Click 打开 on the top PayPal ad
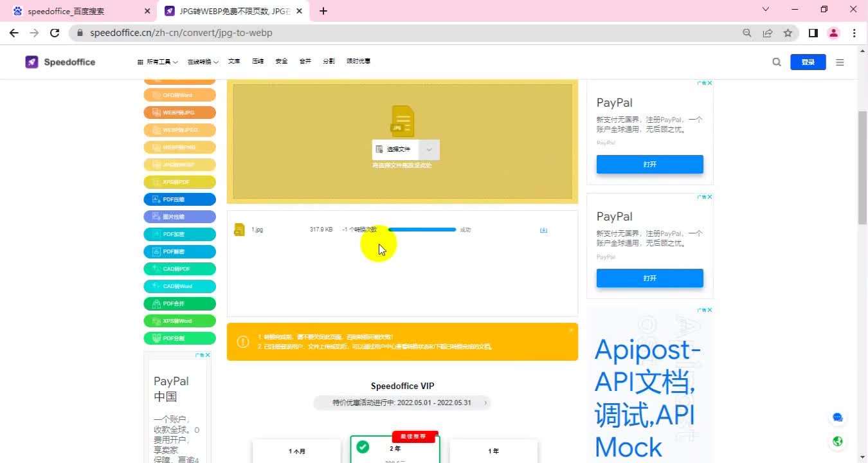Image resolution: width=868 pixels, height=463 pixels. coord(649,164)
